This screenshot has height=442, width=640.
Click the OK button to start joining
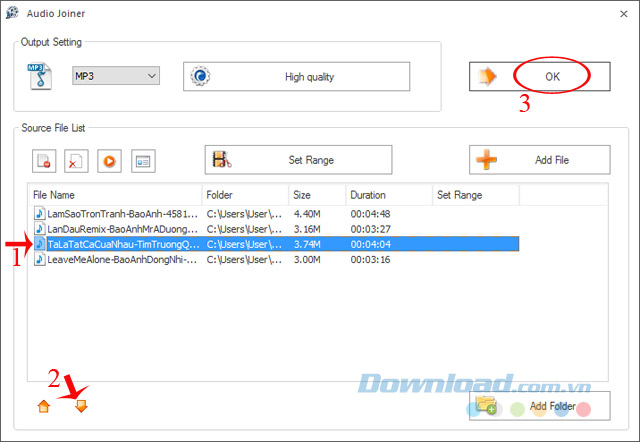click(540, 76)
